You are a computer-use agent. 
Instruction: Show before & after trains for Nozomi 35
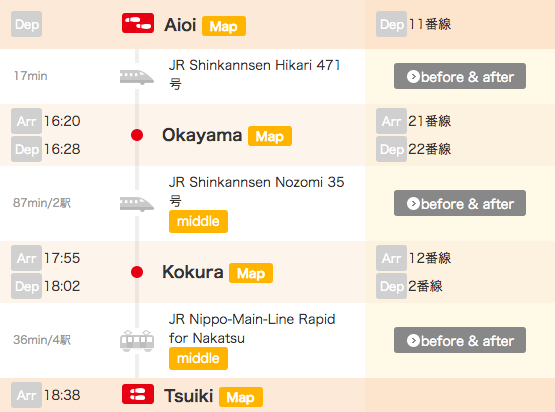click(460, 203)
